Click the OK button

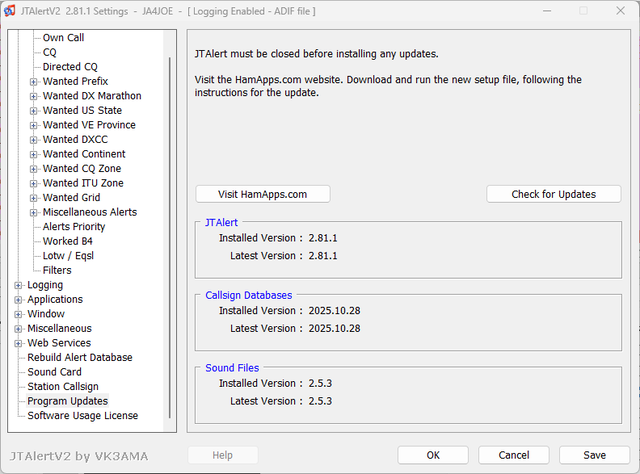point(433,455)
